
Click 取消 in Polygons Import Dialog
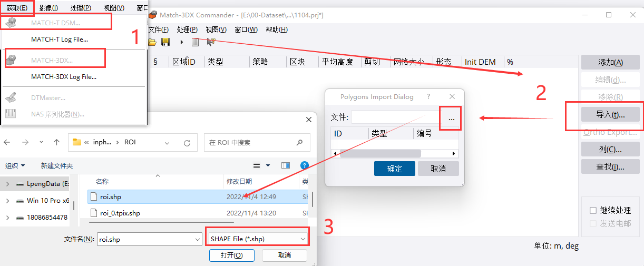438,169
